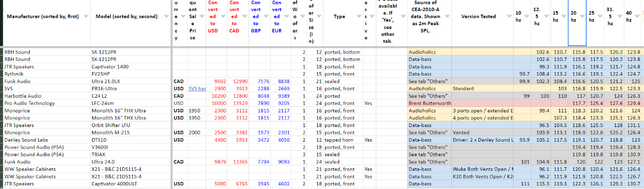Select '4 ports open / extended E' cell
The height and width of the screenshot is (189, 644).
(x=482, y=117)
